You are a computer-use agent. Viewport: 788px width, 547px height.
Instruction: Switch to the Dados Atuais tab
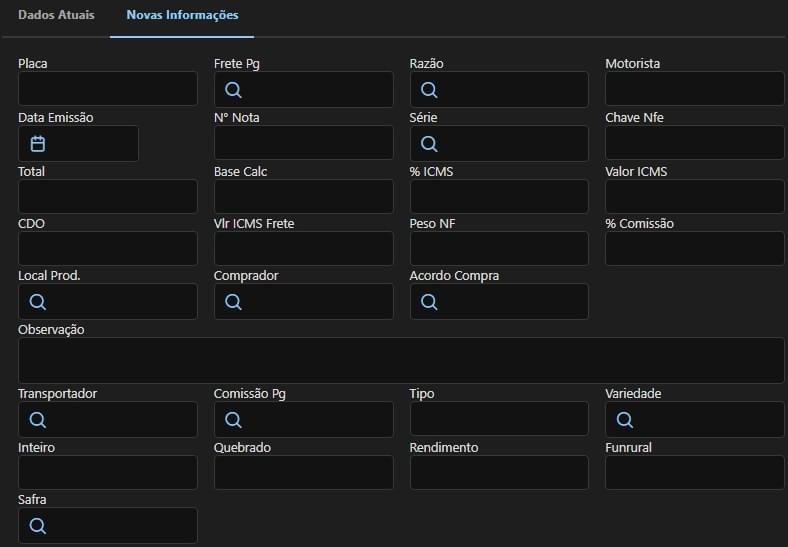[56, 16]
